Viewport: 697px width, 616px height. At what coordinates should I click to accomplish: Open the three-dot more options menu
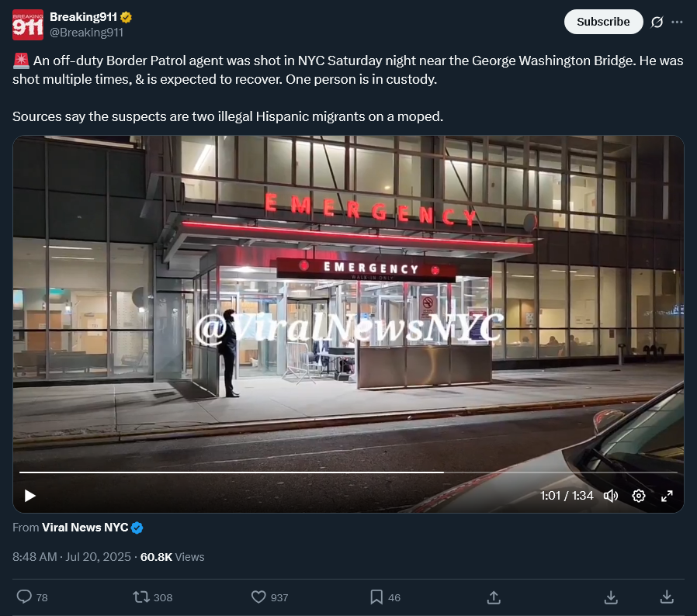(677, 22)
